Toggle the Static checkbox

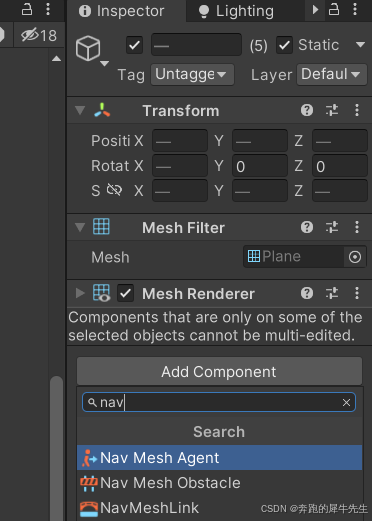click(284, 45)
